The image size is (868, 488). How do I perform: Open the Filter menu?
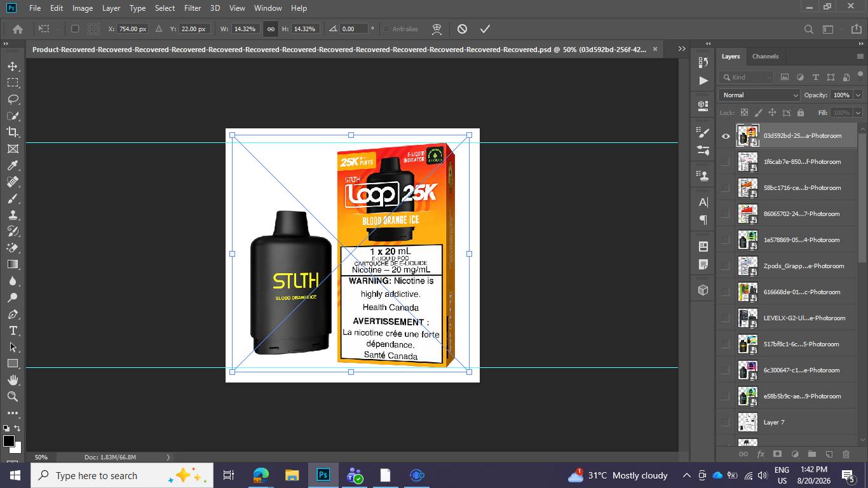click(x=193, y=8)
